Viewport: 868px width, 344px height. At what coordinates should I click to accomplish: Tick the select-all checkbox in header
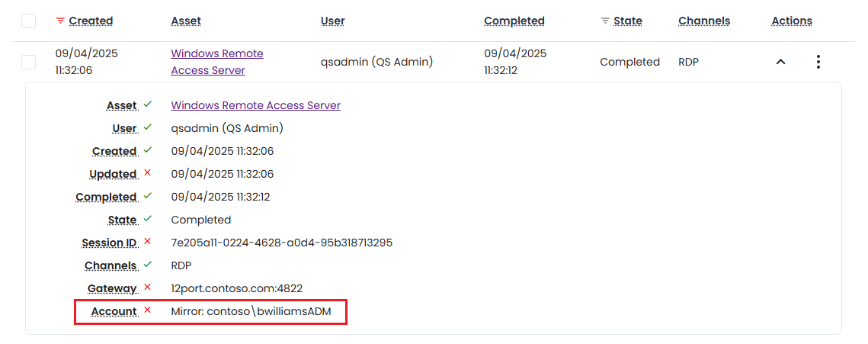[28, 21]
